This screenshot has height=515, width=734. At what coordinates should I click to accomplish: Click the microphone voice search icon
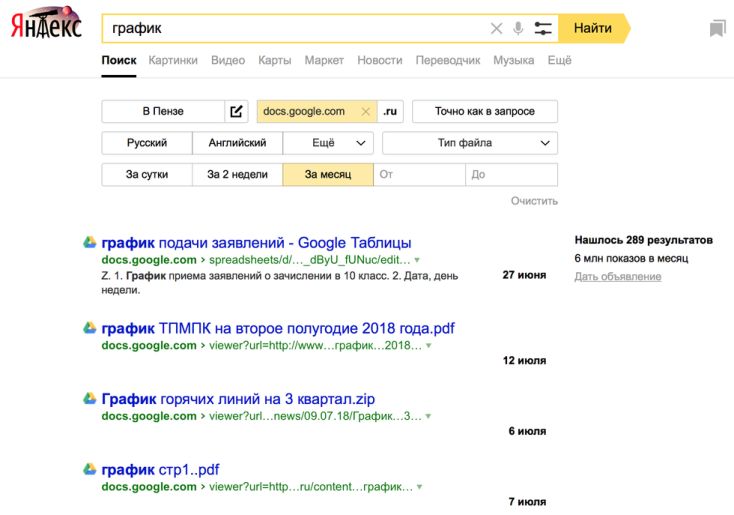pos(518,29)
